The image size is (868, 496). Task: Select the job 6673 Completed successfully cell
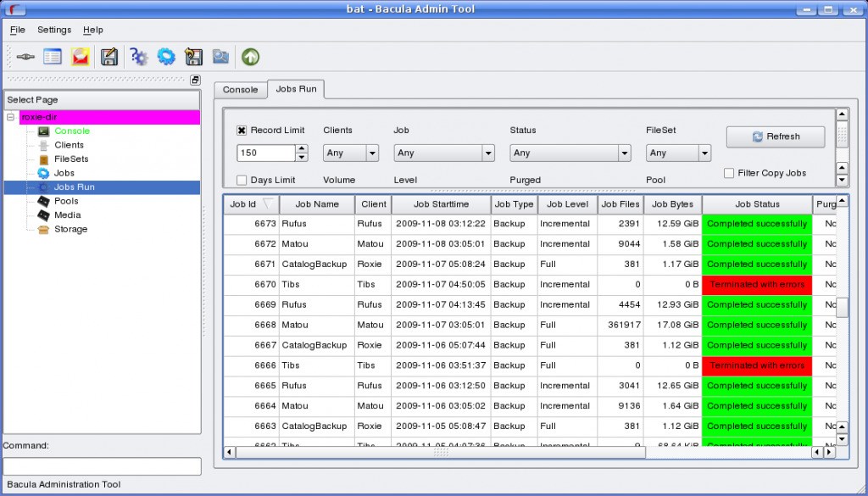pos(757,224)
